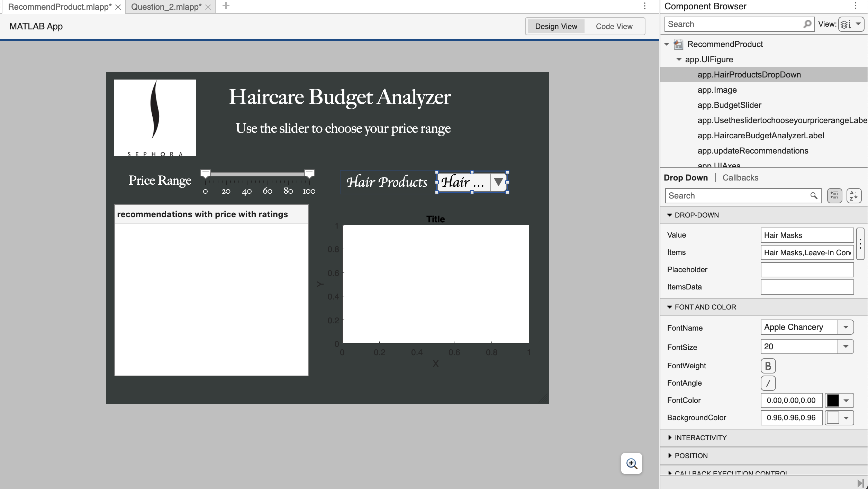Viewport: 868px width, 489px height.
Task: Toggle bold FontWeight for the dropdown
Action: pyautogui.click(x=768, y=366)
